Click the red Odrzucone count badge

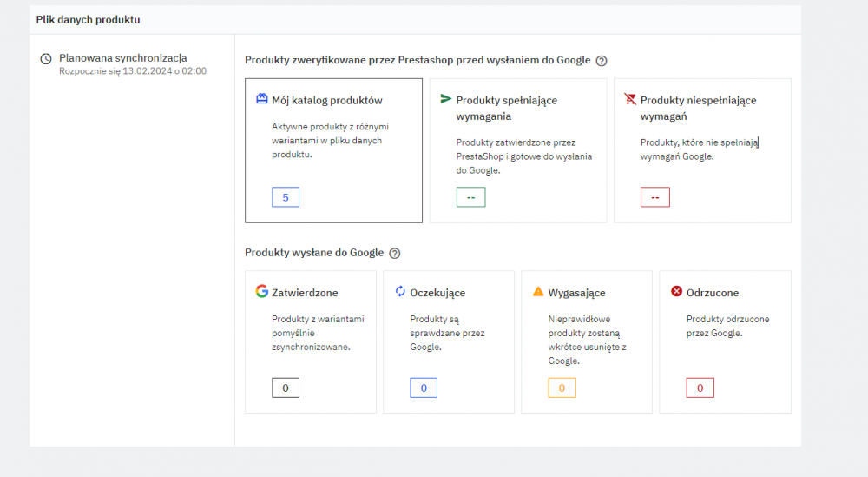pyautogui.click(x=700, y=388)
